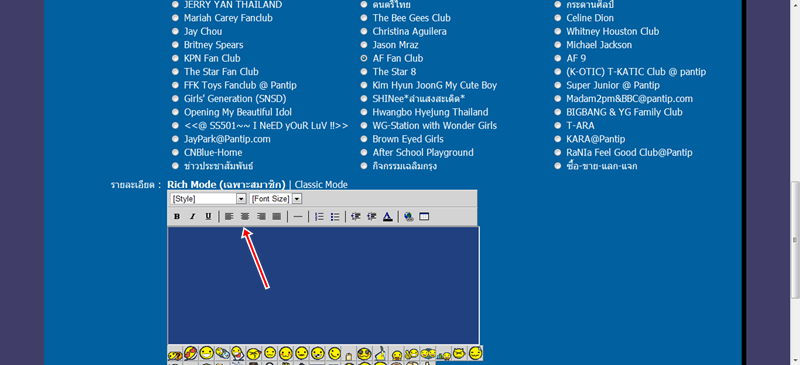Align text to the right
Screen dimensions: 800x365
(x=261, y=216)
